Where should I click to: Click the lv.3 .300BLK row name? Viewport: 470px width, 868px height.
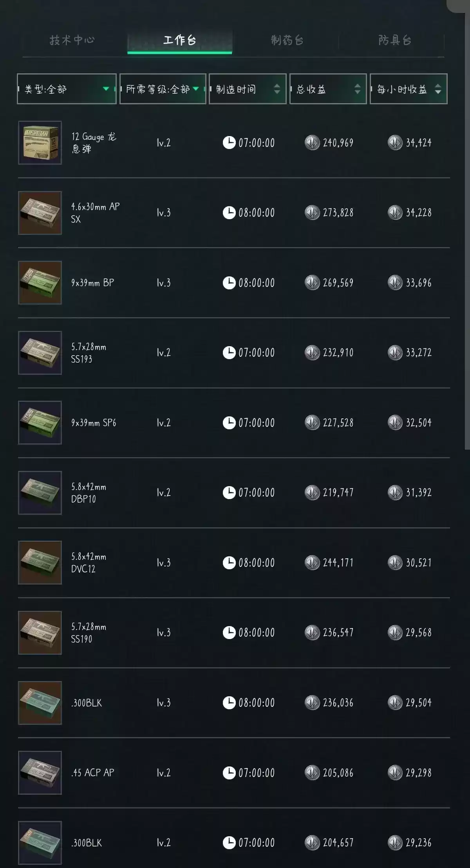pyautogui.click(x=87, y=703)
